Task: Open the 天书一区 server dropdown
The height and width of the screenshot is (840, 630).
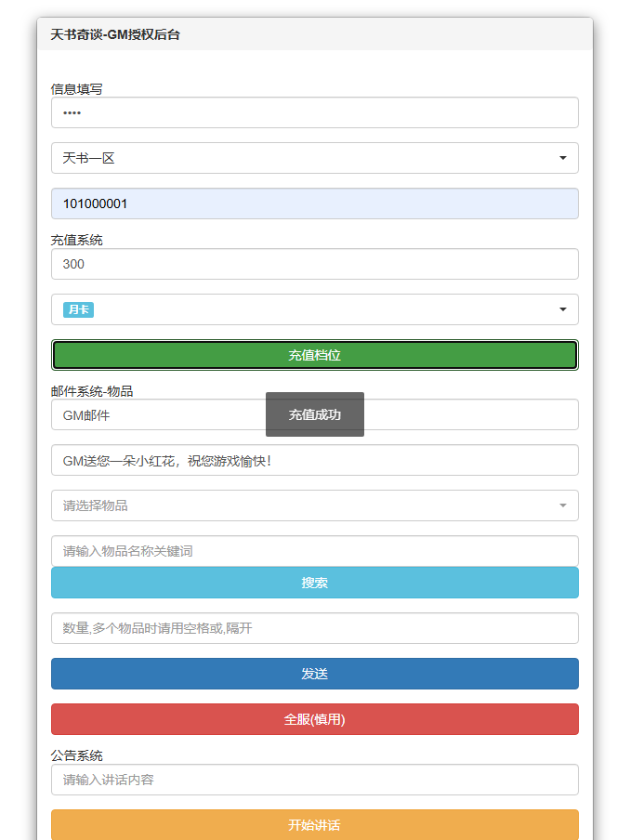Action: pyautogui.click(x=314, y=158)
